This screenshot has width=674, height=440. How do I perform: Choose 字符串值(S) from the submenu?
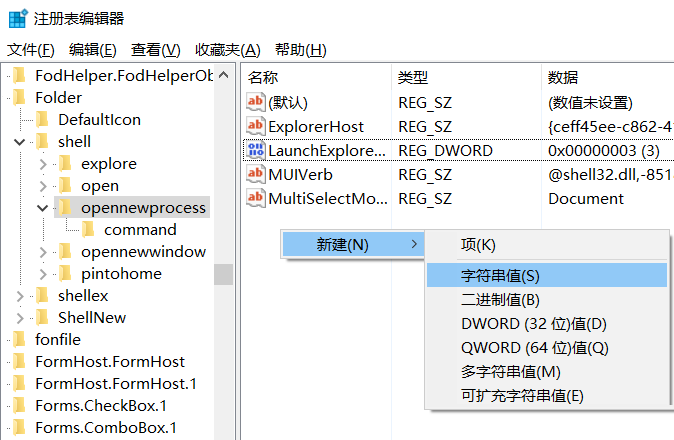500,275
